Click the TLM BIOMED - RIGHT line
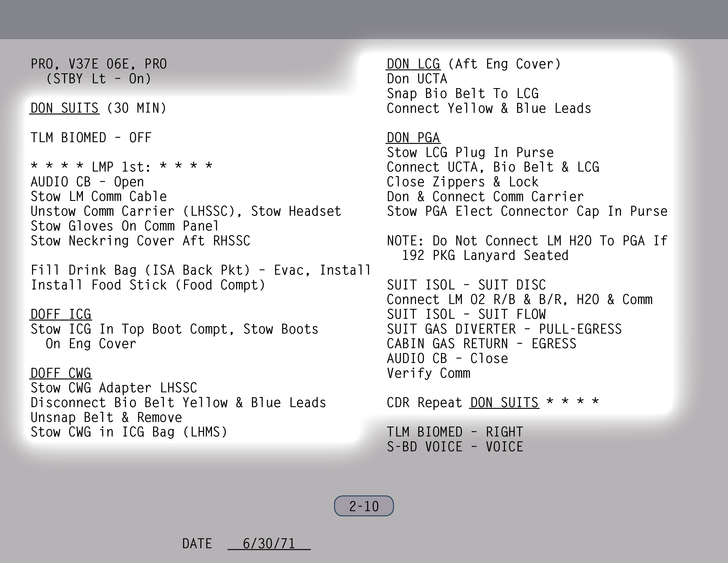Screen dimensions: 728x563 (x=455, y=432)
